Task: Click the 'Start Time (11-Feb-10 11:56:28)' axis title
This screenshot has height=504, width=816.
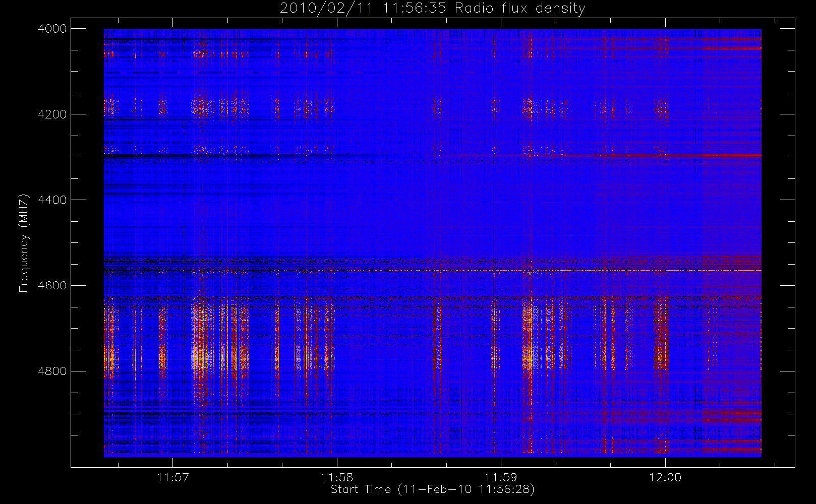Action: click(x=432, y=489)
